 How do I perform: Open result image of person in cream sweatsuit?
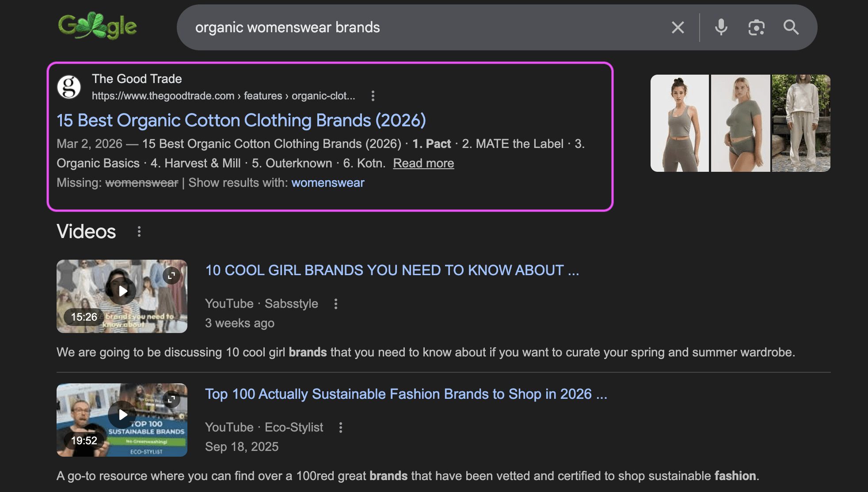[x=801, y=123]
